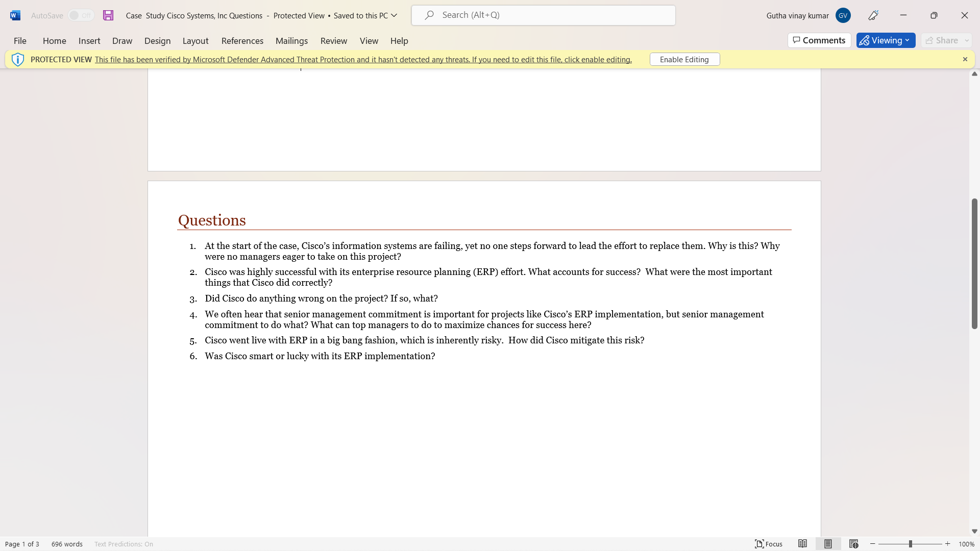Expand the Viewing mode dropdown
Viewport: 980px width, 551px height.
click(x=910, y=40)
